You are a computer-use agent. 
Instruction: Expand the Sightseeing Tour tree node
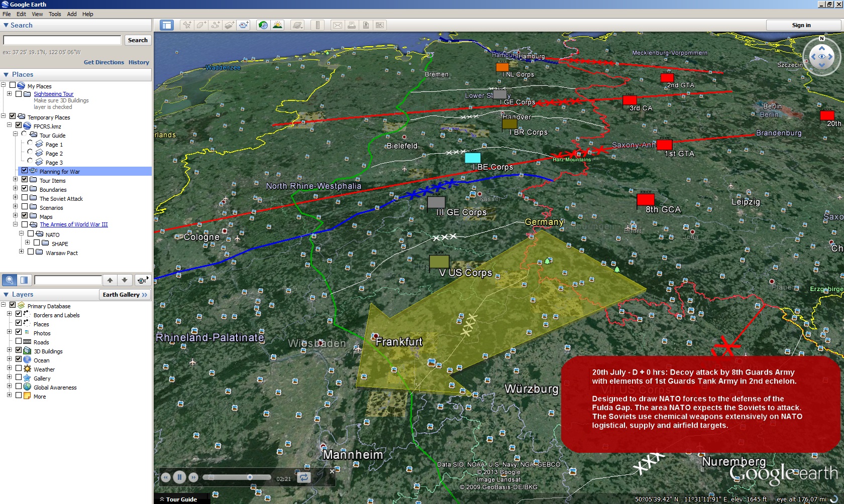coord(9,94)
